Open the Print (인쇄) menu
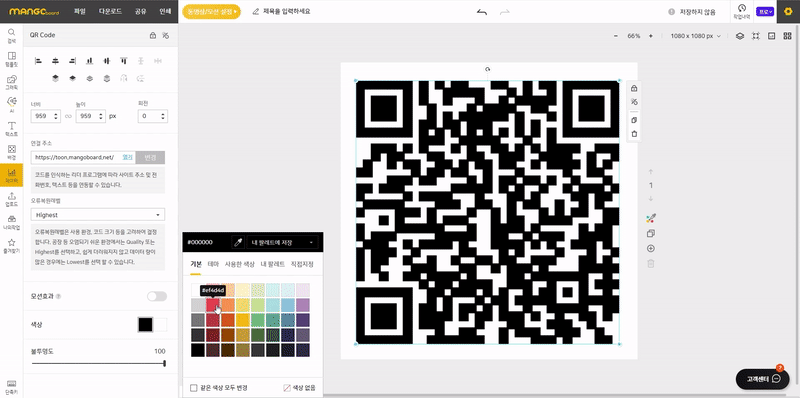Image resolution: width=800 pixels, height=398 pixels. point(165,11)
